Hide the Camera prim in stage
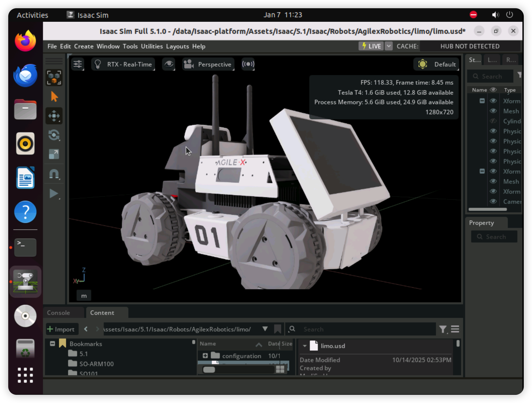This screenshot has width=532, height=403. (x=493, y=201)
